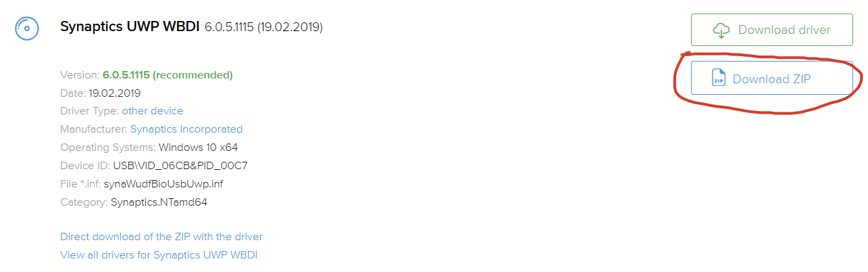Click the 'Driver Type:' label
The height and width of the screenshot is (272, 868).
tap(89, 111)
